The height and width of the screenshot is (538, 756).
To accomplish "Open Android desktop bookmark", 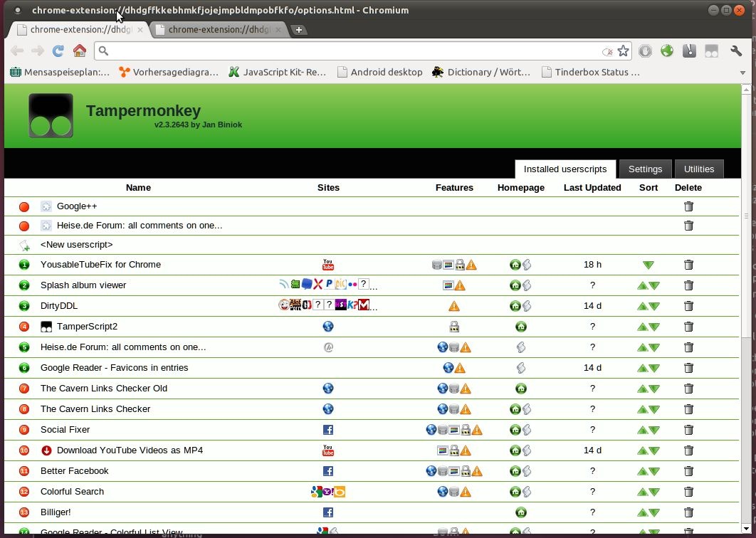I will click(379, 73).
